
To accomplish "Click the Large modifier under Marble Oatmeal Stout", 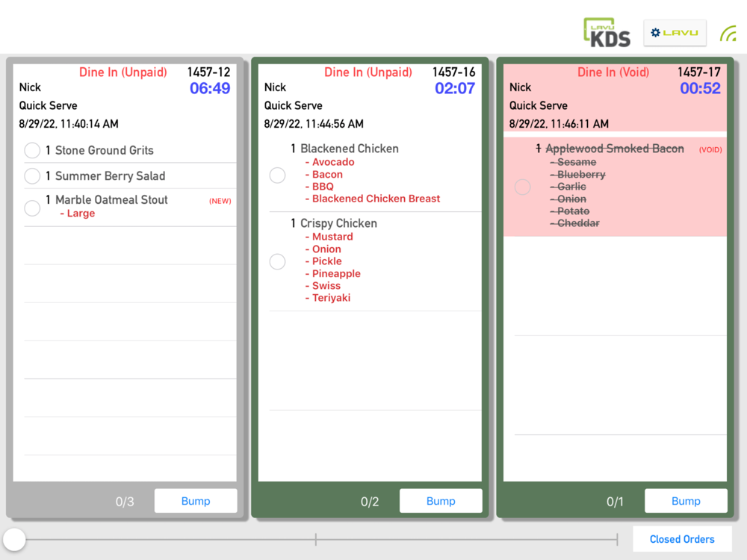I will 78,214.
